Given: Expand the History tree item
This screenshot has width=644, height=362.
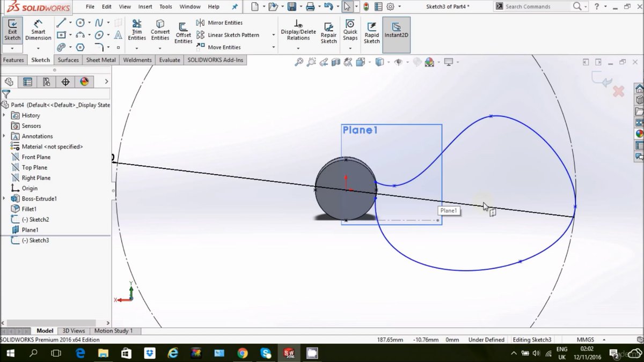Looking at the screenshot, I should 4,115.
